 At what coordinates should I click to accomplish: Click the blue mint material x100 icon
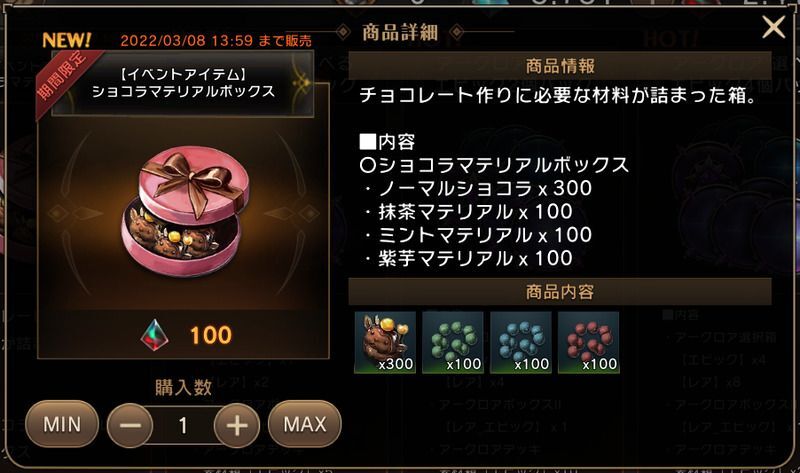[x=520, y=342]
